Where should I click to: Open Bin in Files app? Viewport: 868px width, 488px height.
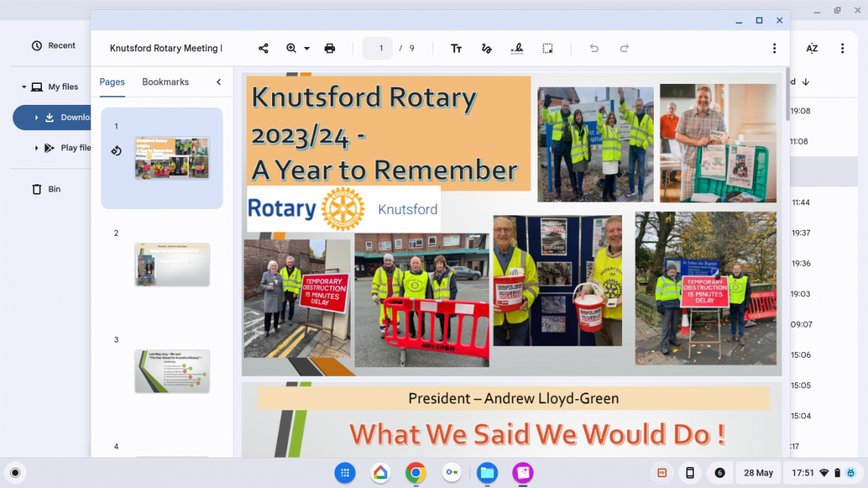46,189
